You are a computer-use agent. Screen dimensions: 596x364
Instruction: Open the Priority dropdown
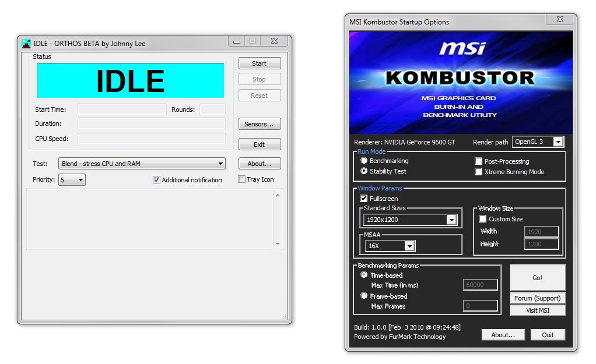72,180
